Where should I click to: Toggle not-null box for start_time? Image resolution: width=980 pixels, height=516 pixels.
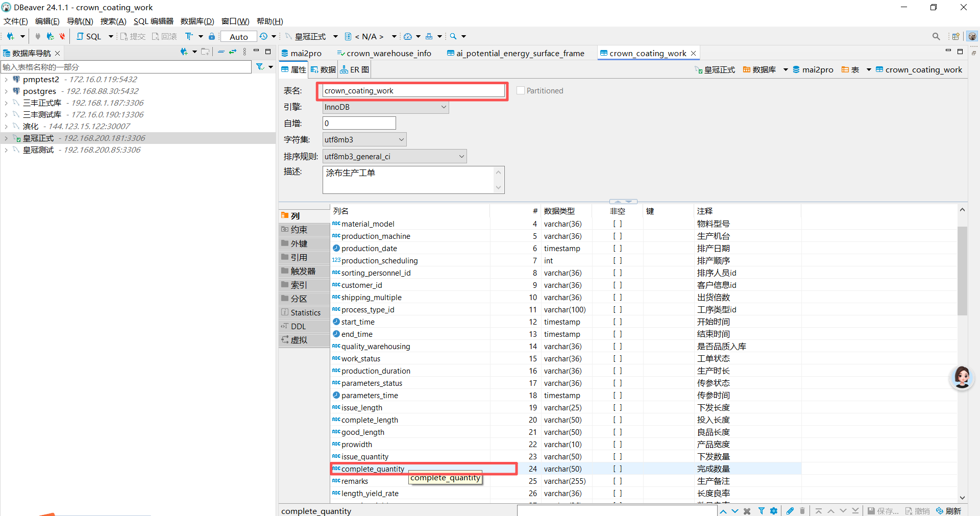click(618, 322)
